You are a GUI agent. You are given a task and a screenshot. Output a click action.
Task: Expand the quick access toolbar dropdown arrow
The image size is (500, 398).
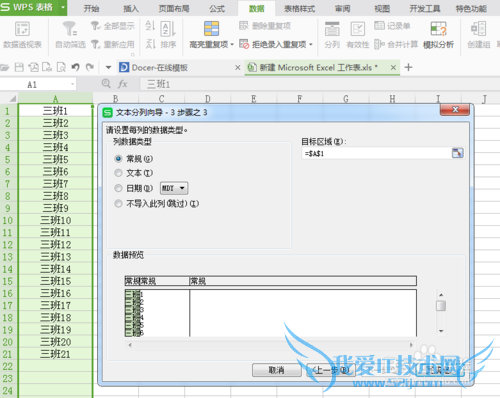click(x=108, y=67)
